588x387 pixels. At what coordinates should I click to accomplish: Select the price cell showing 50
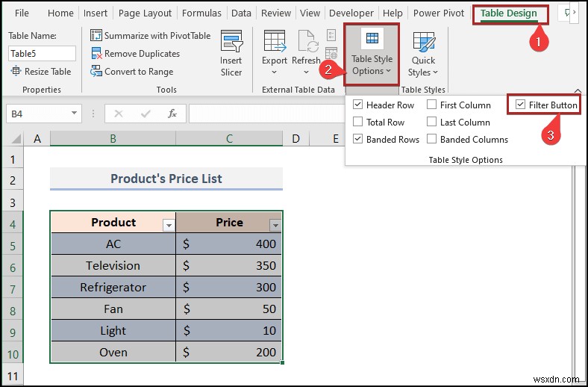[x=229, y=309]
